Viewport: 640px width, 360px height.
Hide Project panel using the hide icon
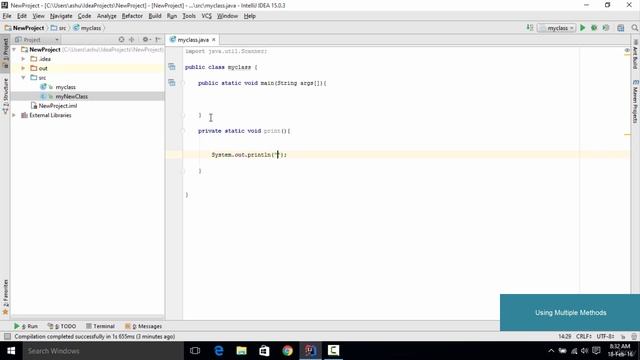[158, 40]
